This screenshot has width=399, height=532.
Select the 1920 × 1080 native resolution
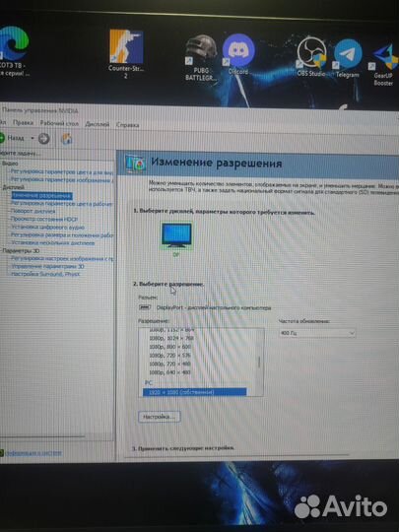195,392
